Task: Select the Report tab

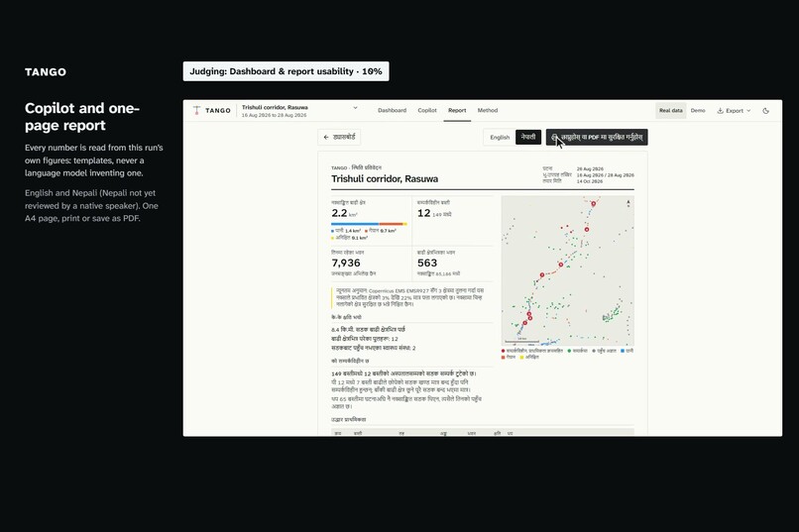Action: (x=457, y=110)
